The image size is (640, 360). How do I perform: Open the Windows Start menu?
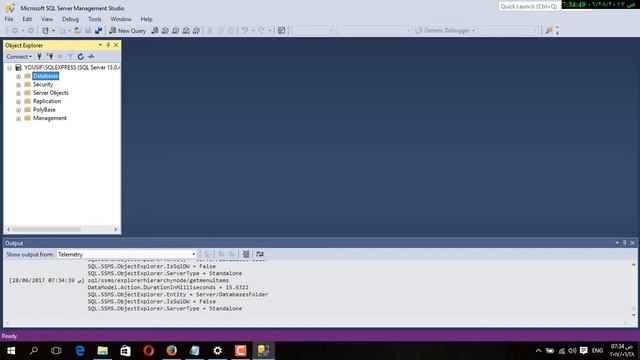(x=11, y=351)
